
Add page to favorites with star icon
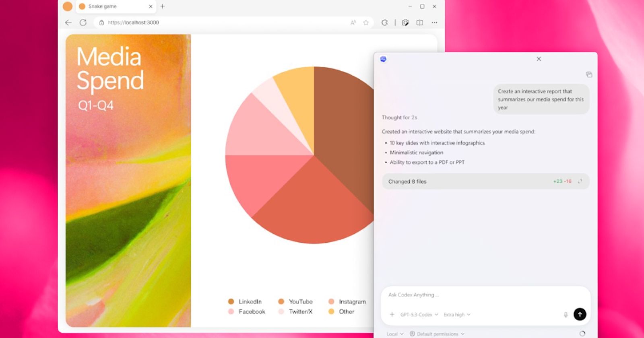tap(366, 23)
